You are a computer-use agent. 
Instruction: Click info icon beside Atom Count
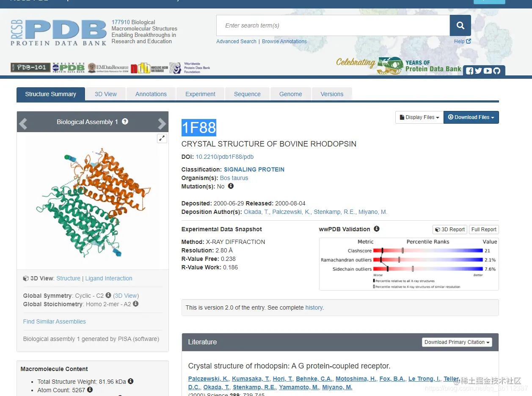90,390
